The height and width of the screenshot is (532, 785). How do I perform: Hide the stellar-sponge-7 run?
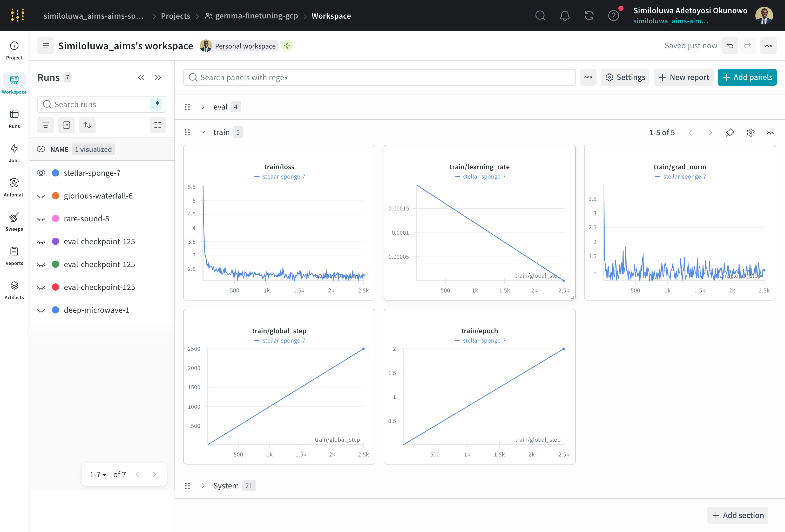click(41, 173)
